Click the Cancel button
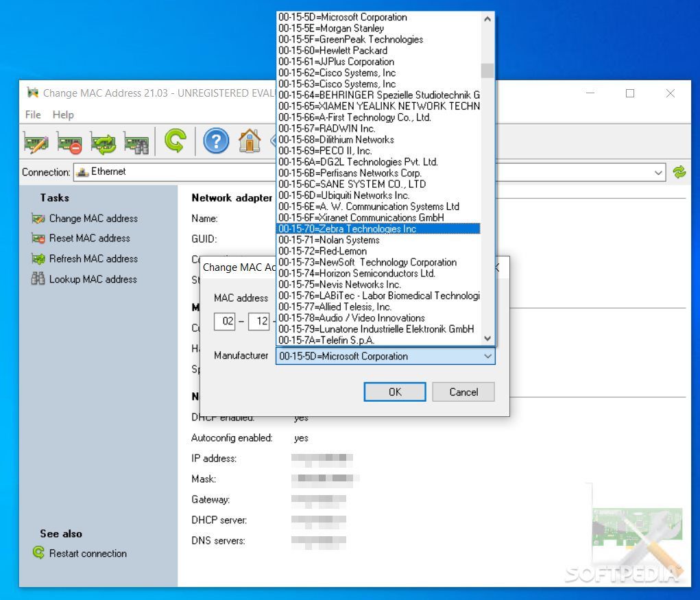 pyautogui.click(x=463, y=392)
